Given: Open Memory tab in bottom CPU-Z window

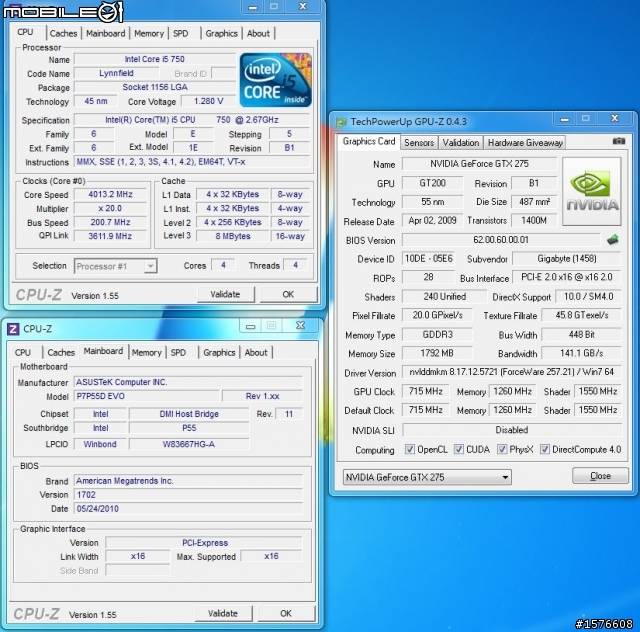Looking at the screenshot, I should click(x=147, y=352).
